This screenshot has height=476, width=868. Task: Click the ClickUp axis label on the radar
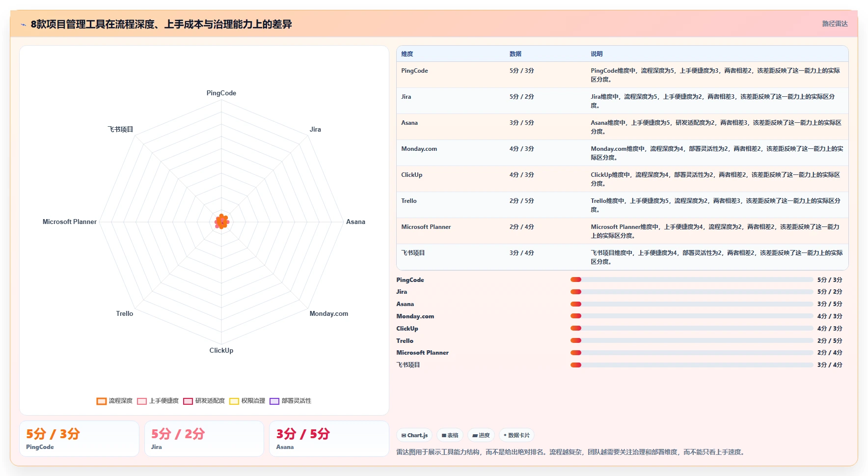(x=221, y=350)
